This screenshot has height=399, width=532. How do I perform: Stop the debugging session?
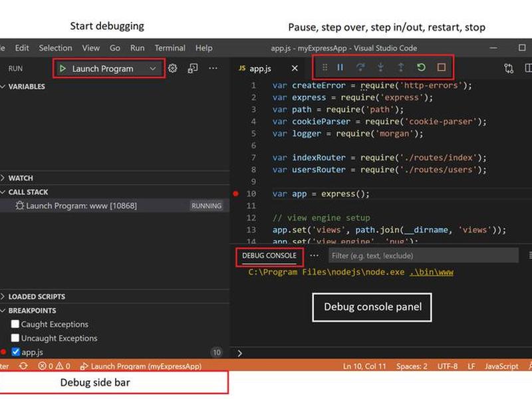coord(441,67)
